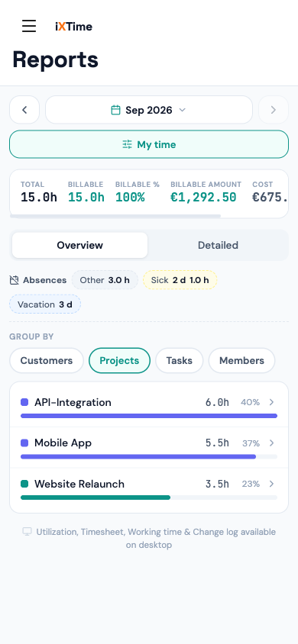The width and height of the screenshot is (298, 644).
Task: Go to next month with right chevron
Action: click(x=274, y=110)
